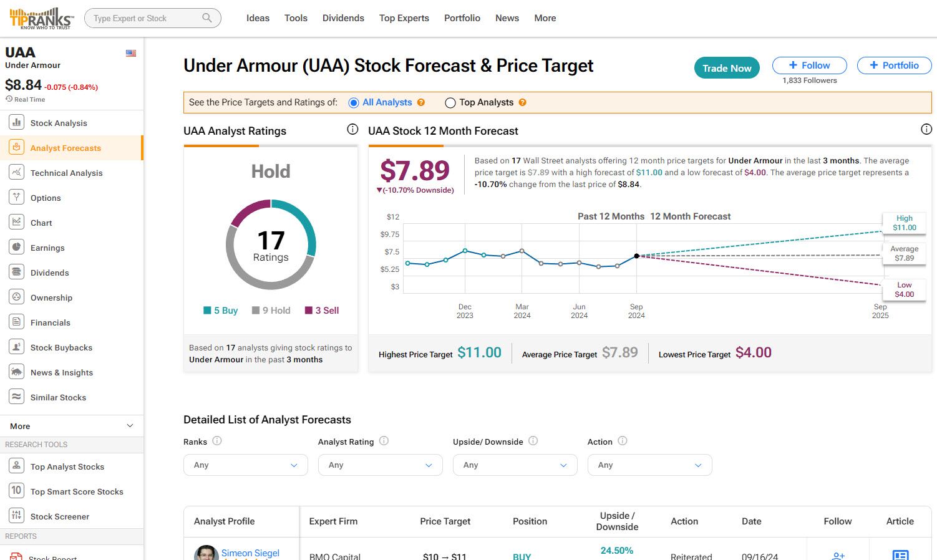Click the info icon beside Ranks filter
The image size is (937, 560).
217,441
